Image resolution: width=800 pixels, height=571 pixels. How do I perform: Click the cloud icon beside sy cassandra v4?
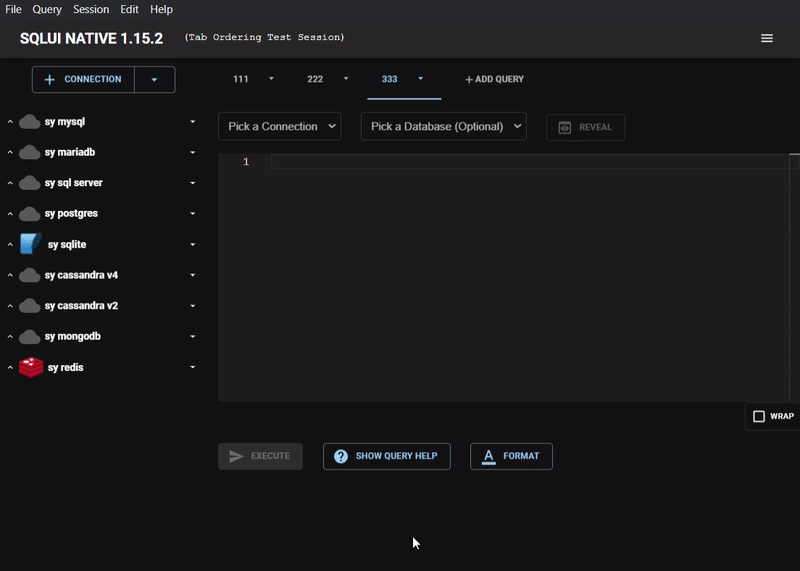coord(30,275)
